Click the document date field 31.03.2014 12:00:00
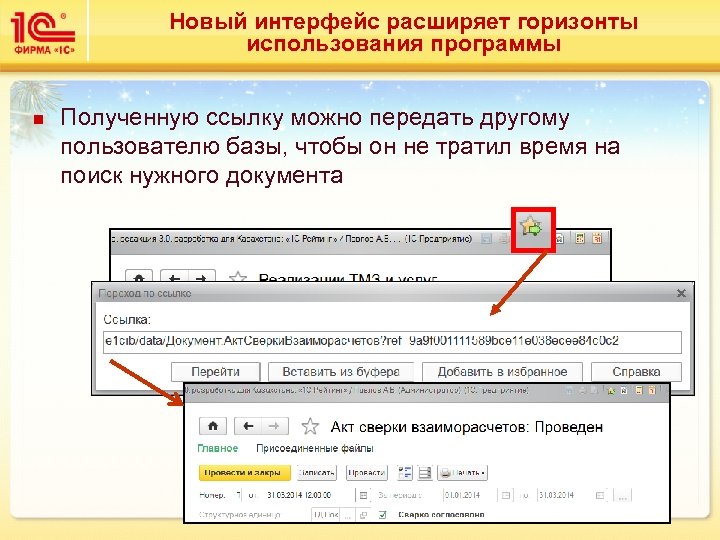The height and width of the screenshot is (540, 720). [310, 495]
